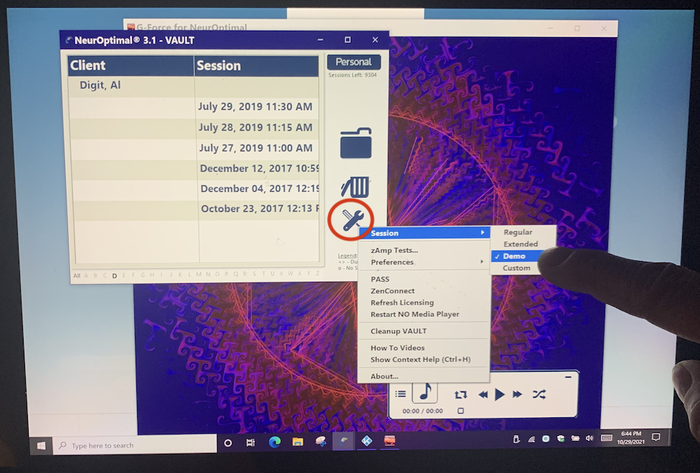700x473 pixels.
Task: Click the small stop square in media player
Action: tap(461, 411)
